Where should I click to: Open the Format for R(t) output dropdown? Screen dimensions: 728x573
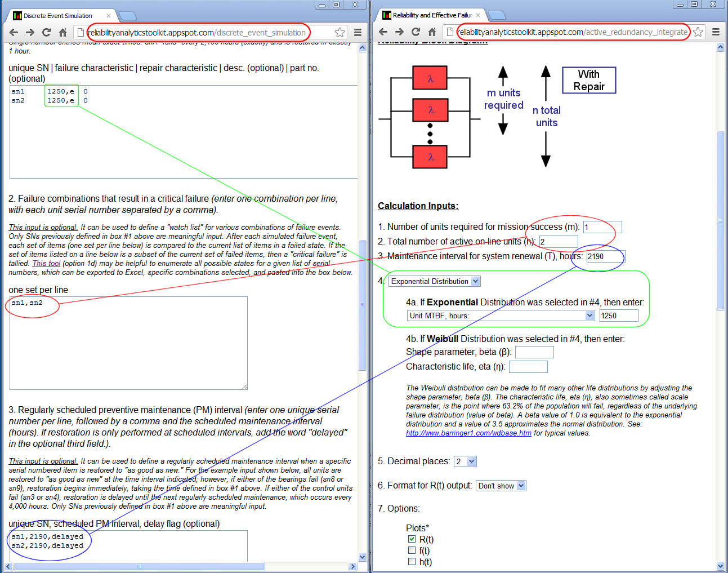pyautogui.click(x=501, y=486)
